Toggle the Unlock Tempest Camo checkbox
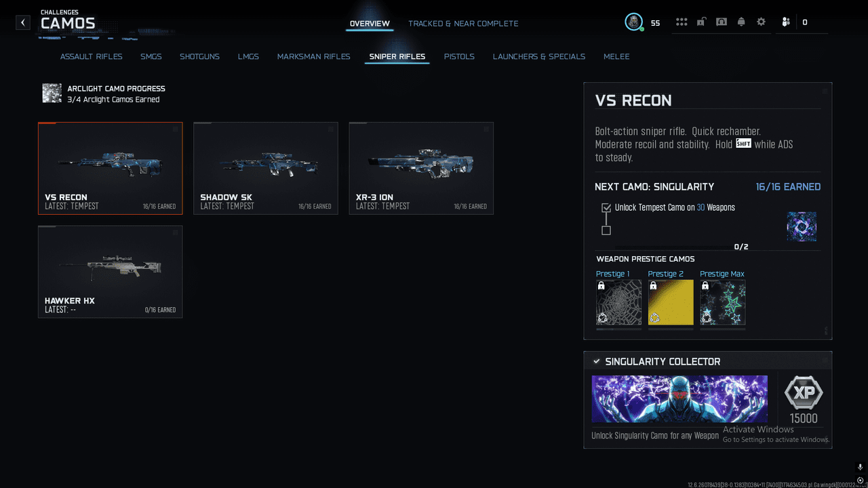The width and height of the screenshot is (868, 488). pos(606,208)
